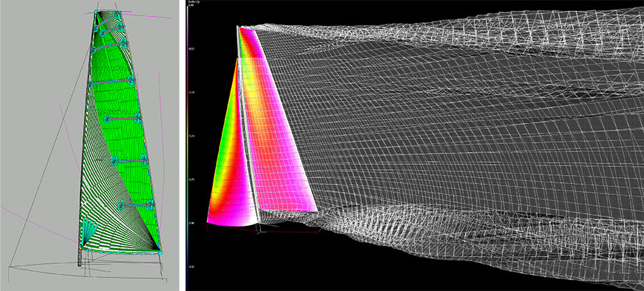
Task: Click the Delta Cp color scale bar
Action: [187, 143]
